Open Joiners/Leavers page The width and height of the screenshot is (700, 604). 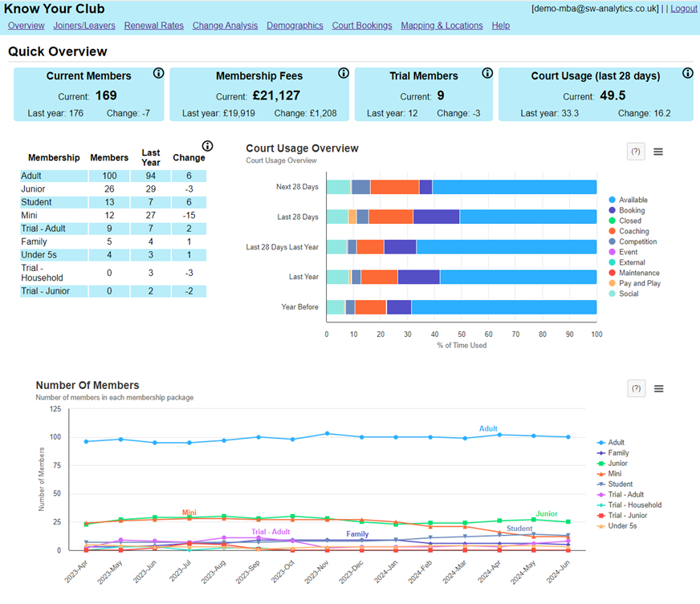84,26
